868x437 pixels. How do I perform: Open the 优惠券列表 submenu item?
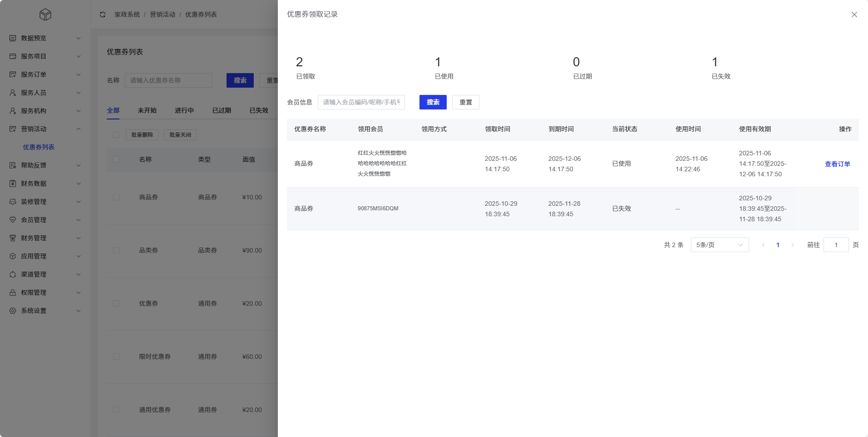pyautogui.click(x=39, y=147)
